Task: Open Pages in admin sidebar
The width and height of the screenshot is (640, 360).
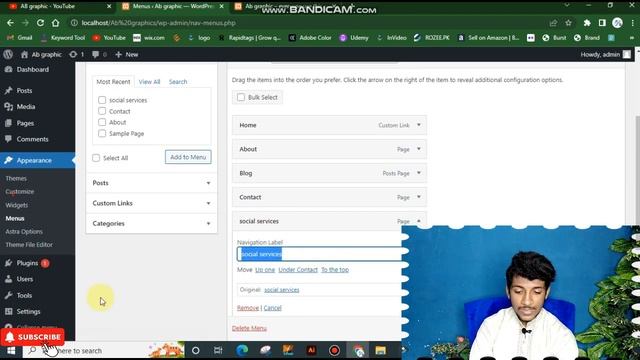Action: (x=25, y=123)
